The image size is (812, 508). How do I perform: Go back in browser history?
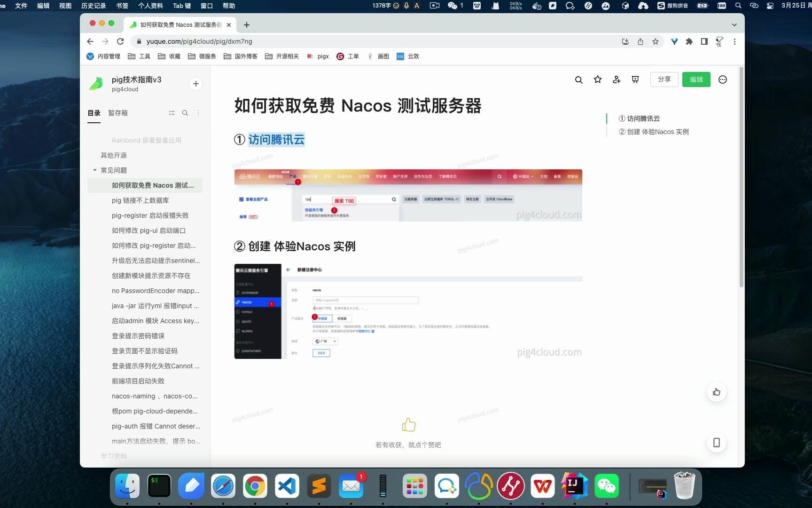(90, 41)
